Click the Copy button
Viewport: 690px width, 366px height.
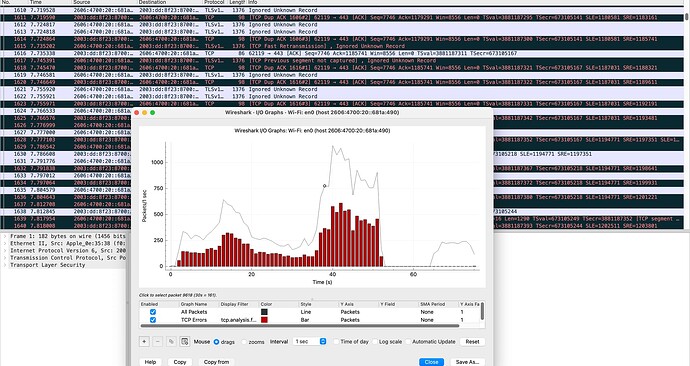pyautogui.click(x=180, y=362)
